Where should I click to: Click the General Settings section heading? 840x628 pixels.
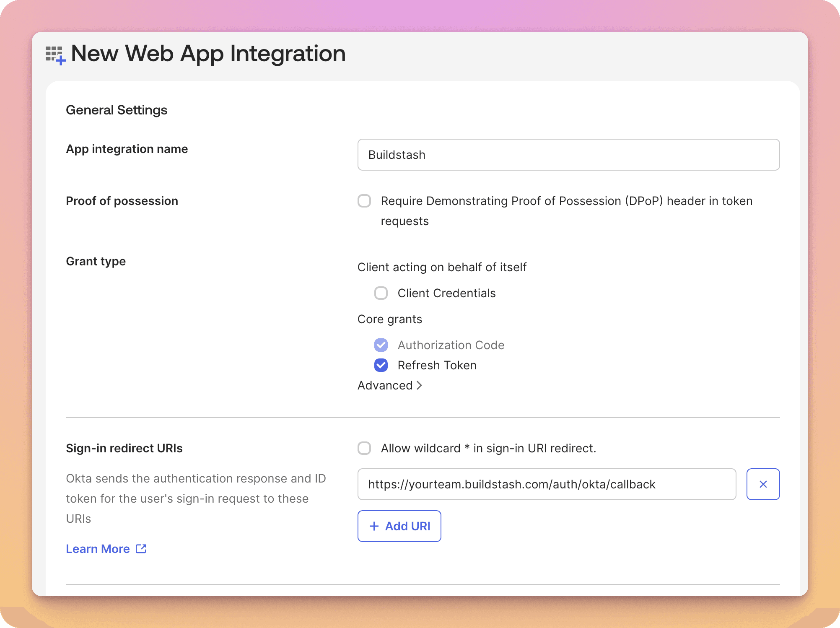117,110
